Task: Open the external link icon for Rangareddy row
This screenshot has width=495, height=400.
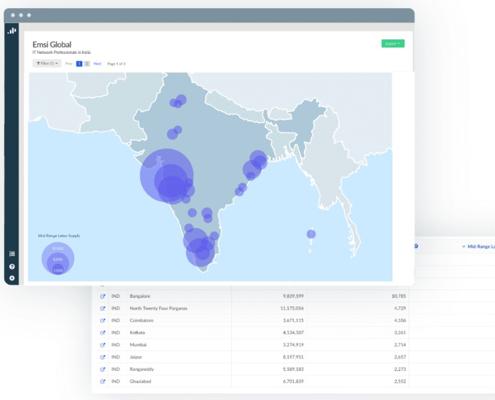Action: pyautogui.click(x=103, y=369)
